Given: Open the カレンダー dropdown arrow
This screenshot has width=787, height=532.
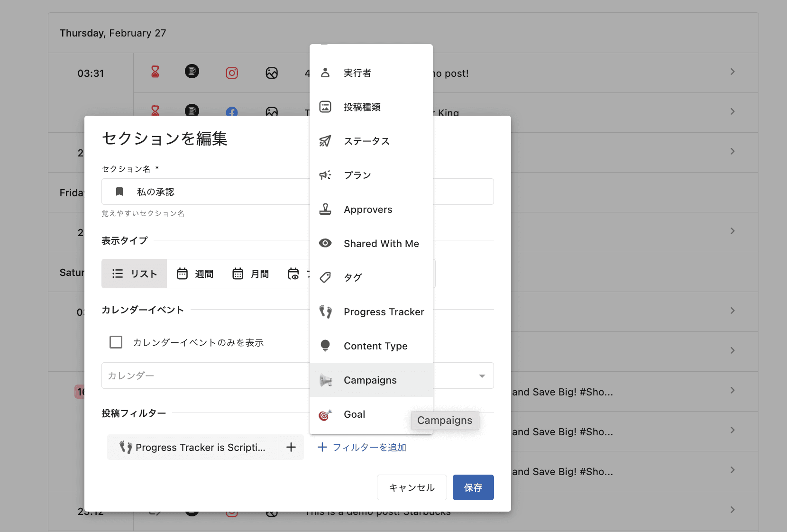Looking at the screenshot, I should pos(482,376).
